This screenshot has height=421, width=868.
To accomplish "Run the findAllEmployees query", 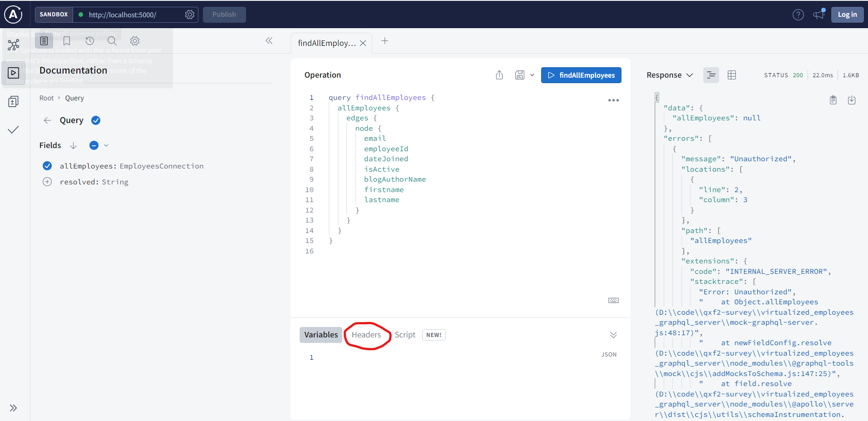I will click(x=581, y=75).
